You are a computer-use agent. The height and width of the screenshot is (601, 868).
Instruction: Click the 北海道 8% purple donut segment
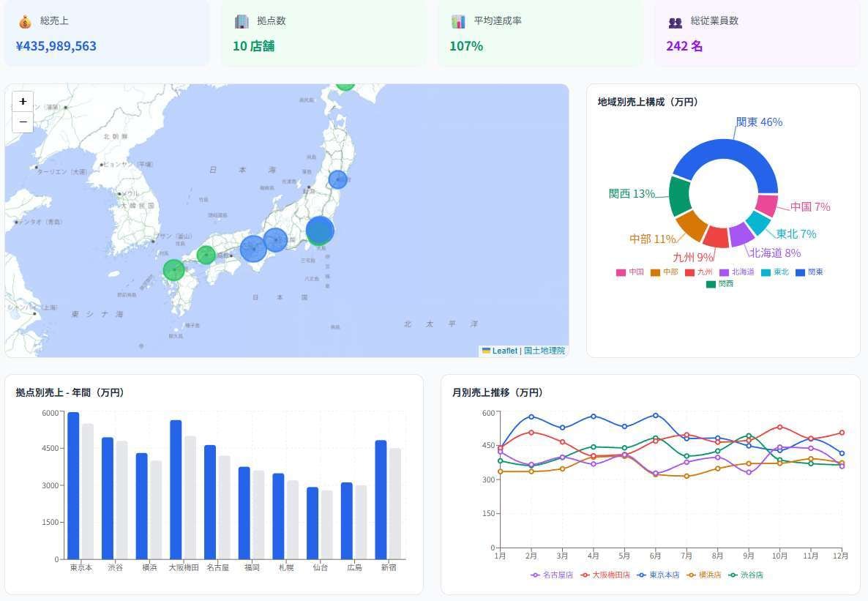point(741,234)
